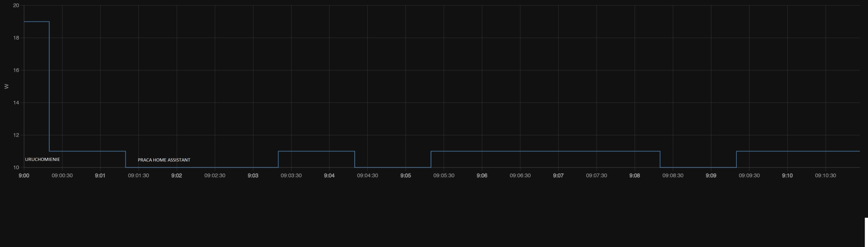
Task: Pick the 09:04:30 time axis label
Action: click(368, 176)
